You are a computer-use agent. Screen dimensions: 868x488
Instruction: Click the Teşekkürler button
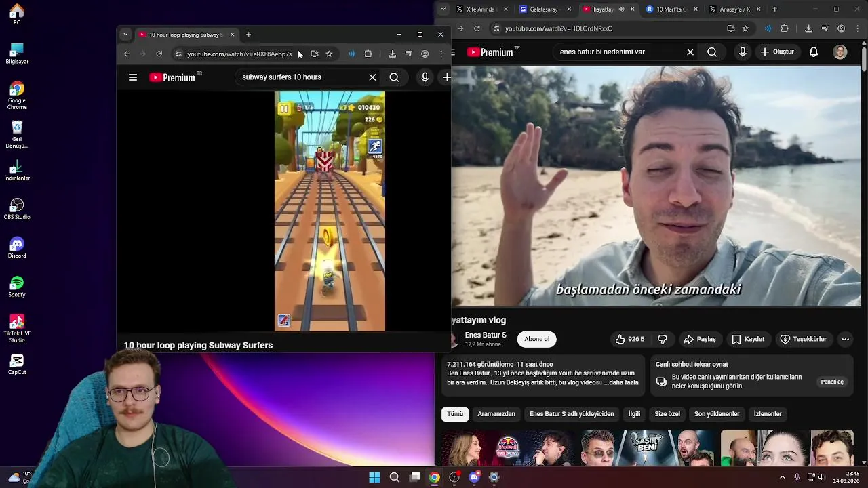(804, 339)
